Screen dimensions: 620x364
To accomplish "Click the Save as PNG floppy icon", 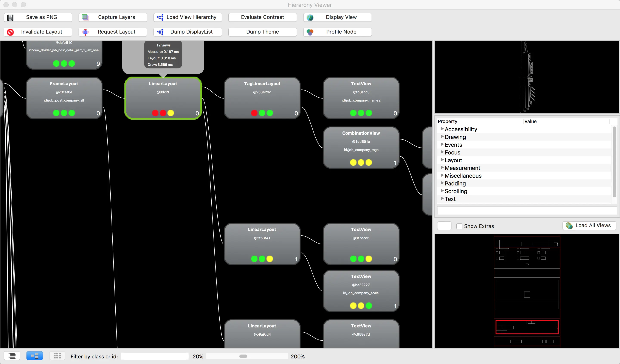I will 10,17.
